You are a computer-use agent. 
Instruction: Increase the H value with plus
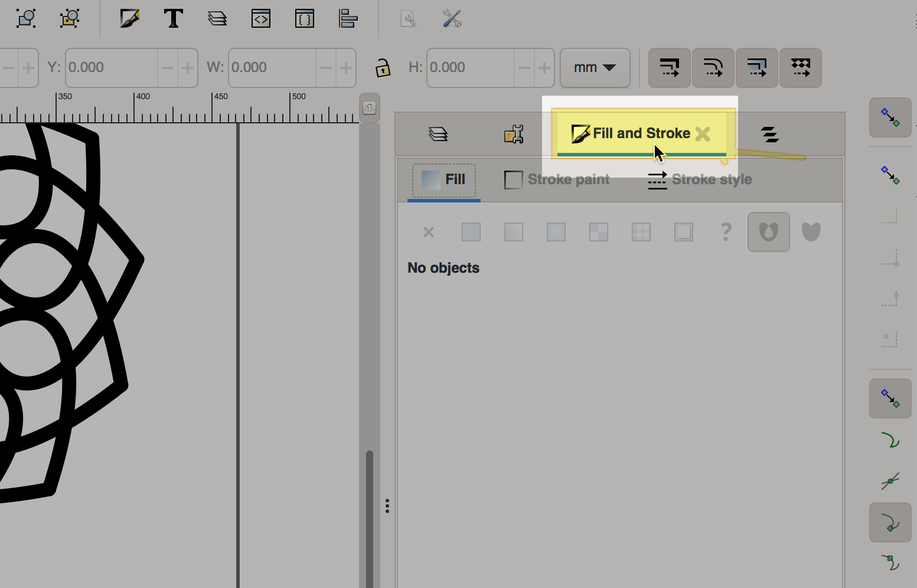544,68
